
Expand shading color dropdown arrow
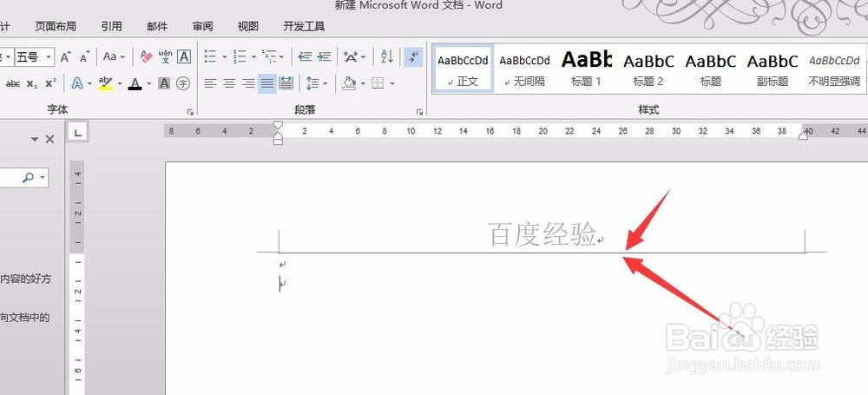(363, 84)
